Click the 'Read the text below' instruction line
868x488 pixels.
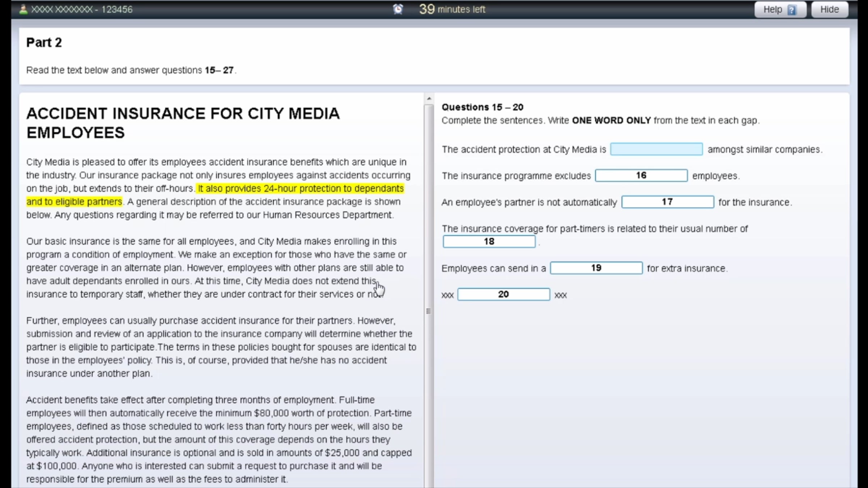pyautogui.click(x=131, y=70)
